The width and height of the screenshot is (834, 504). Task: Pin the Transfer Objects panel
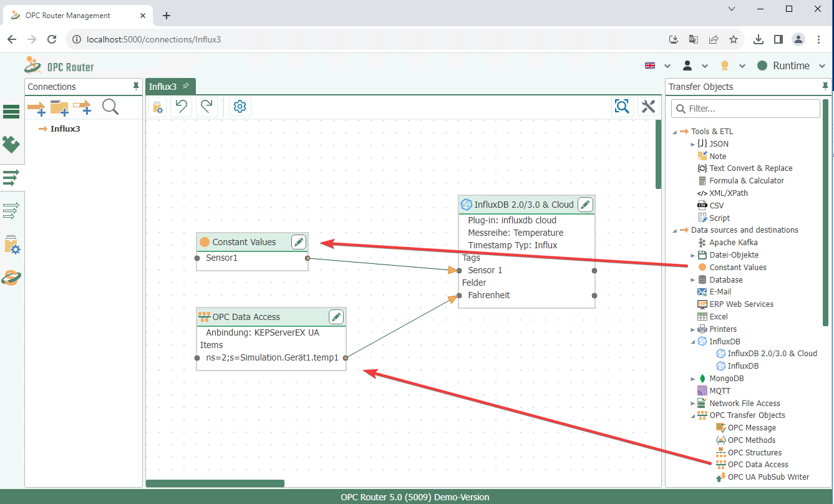(x=825, y=87)
